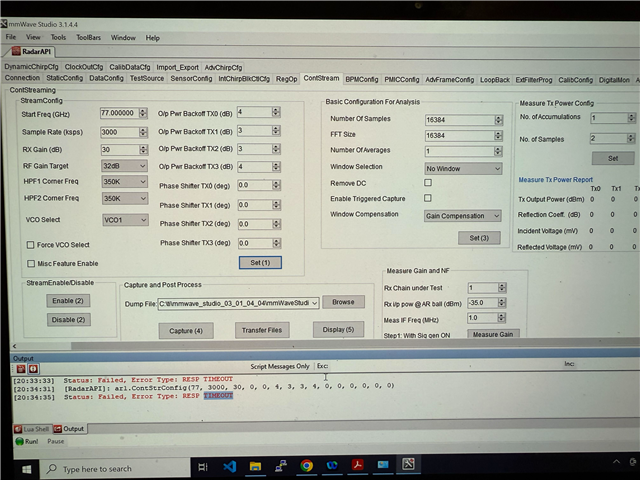
Task: Toggle Misc Feature Enable checkbox
Action: (31, 264)
